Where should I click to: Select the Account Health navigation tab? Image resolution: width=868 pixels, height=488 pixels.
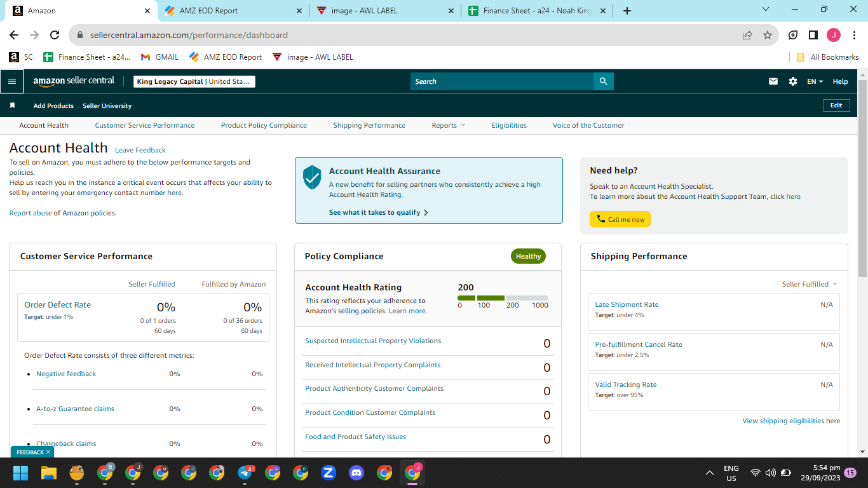(x=44, y=125)
